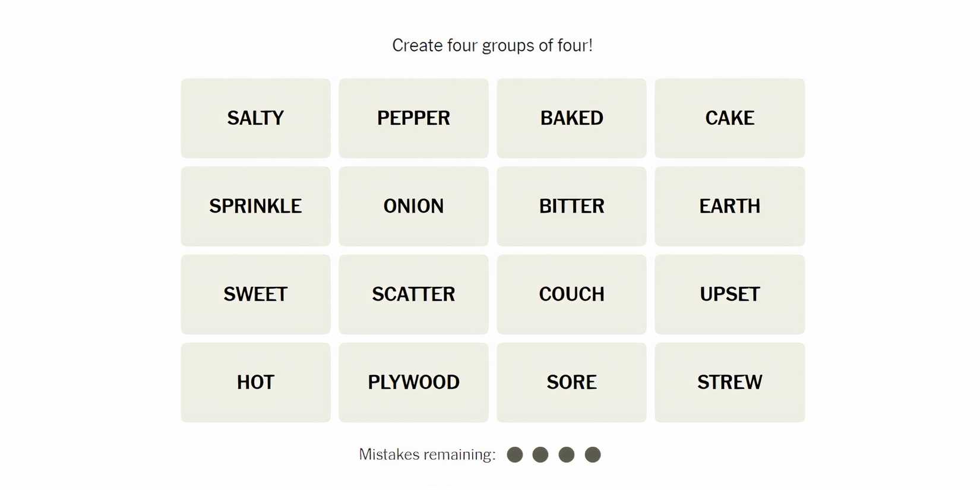Click the HOT tile

(255, 382)
